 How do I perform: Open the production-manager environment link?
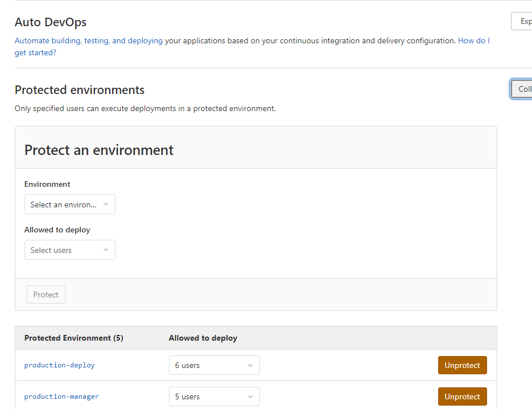point(61,396)
